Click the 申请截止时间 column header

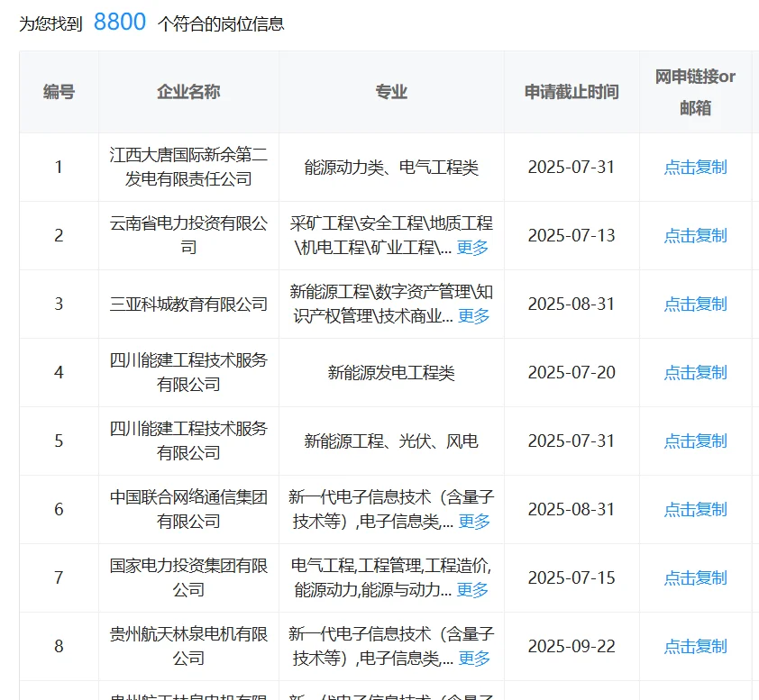[x=572, y=92]
